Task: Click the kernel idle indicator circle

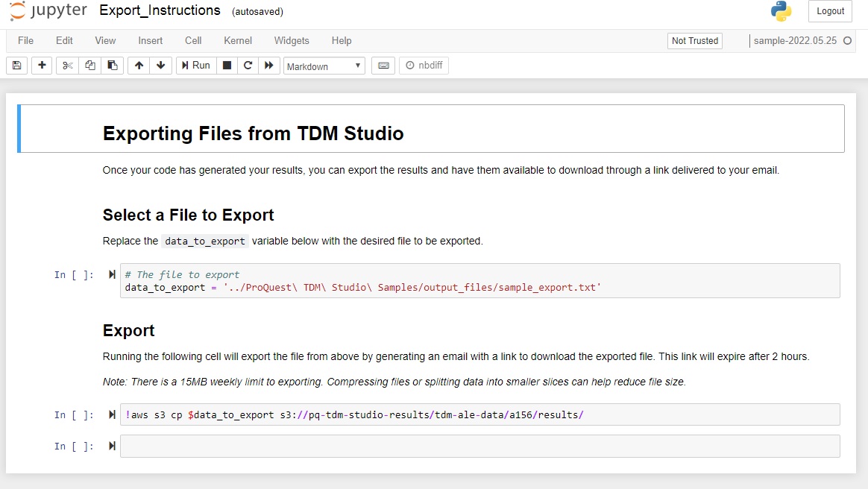Action: (x=847, y=40)
